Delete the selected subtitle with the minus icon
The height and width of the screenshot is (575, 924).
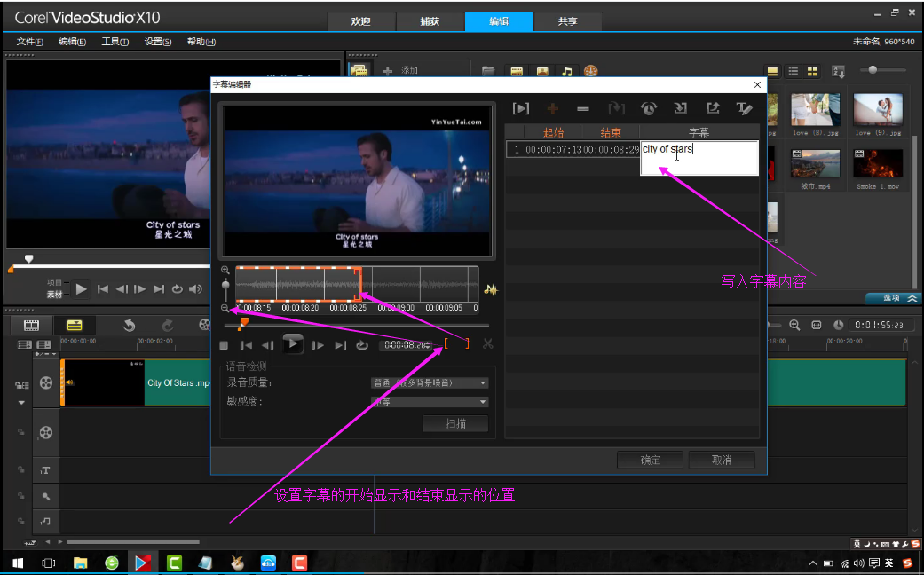point(583,108)
